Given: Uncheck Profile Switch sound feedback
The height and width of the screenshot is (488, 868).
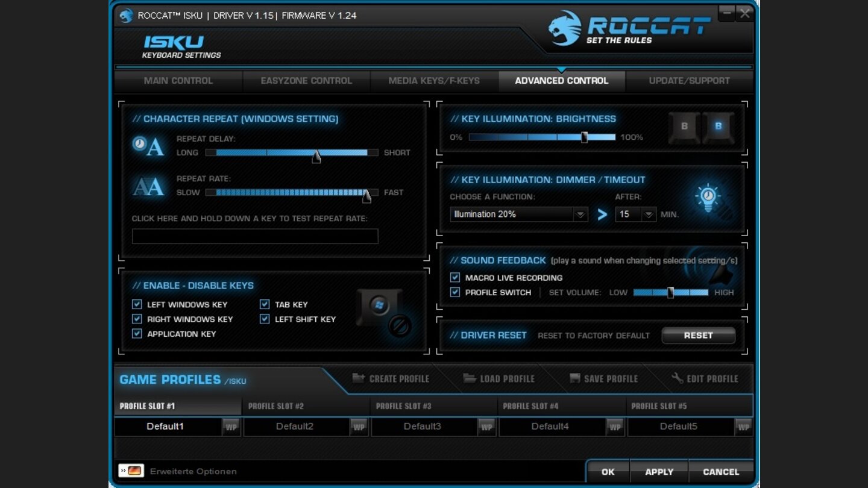Looking at the screenshot, I should pos(455,292).
